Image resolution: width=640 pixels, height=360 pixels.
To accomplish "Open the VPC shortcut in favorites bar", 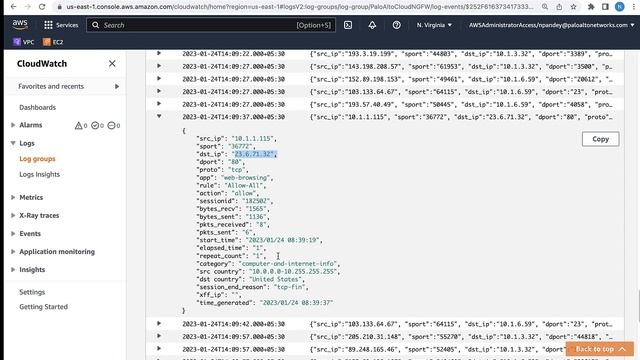I will point(24,42).
